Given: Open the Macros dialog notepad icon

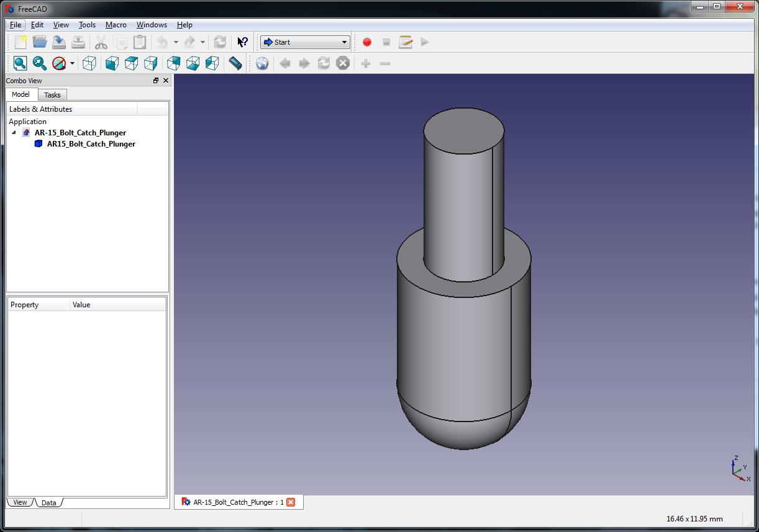Looking at the screenshot, I should tap(406, 42).
